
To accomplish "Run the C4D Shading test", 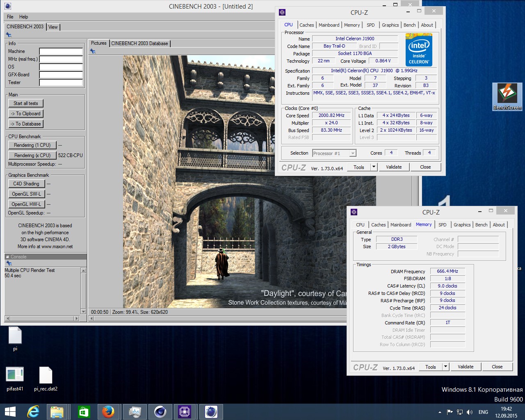I will [x=26, y=184].
